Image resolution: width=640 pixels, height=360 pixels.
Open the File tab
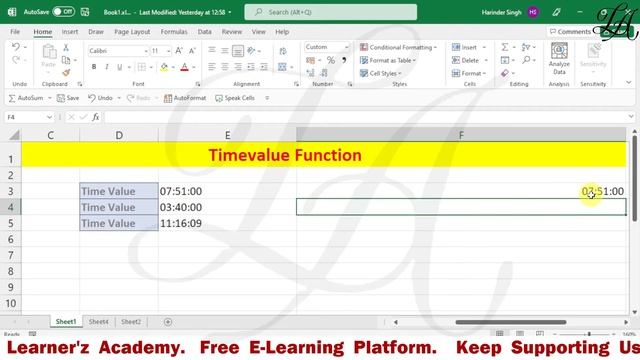(15, 31)
